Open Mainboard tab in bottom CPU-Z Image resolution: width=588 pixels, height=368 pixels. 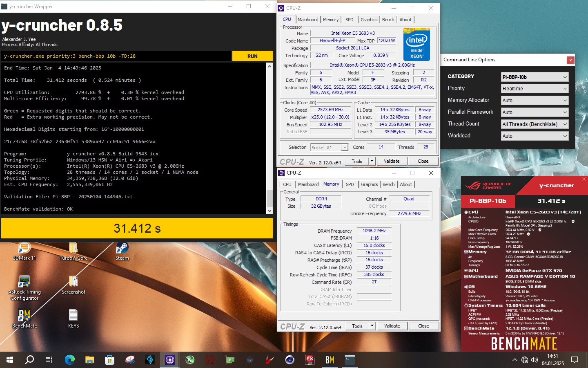click(x=308, y=184)
